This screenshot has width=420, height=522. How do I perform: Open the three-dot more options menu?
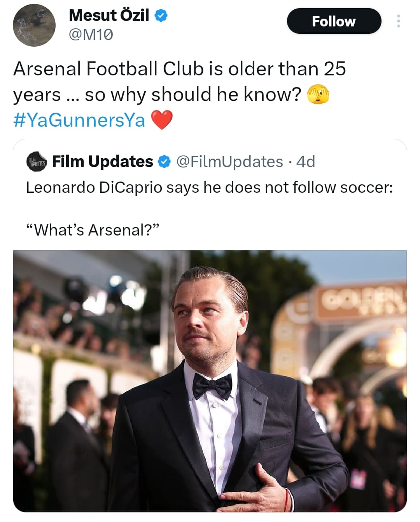click(398, 21)
